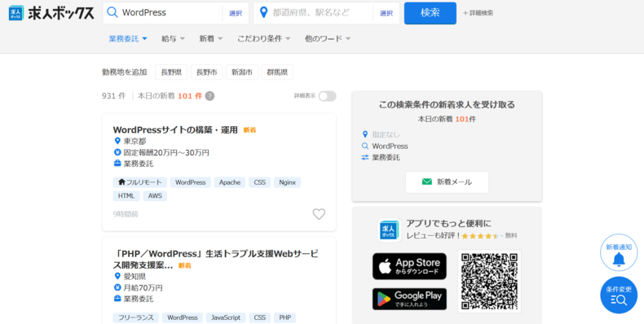Add 群馬県 as work location
Image resolution: width=644 pixels, height=324 pixels.
click(x=277, y=72)
